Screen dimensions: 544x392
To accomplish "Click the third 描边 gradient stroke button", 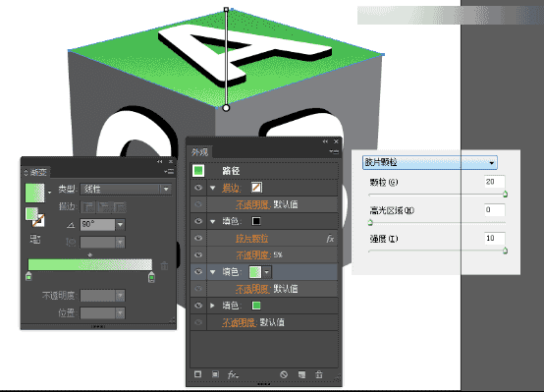I will (x=120, y=207).
